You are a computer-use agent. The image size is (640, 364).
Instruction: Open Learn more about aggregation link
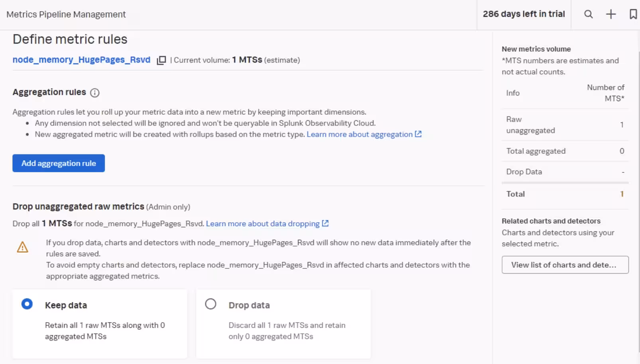(359, 134)
